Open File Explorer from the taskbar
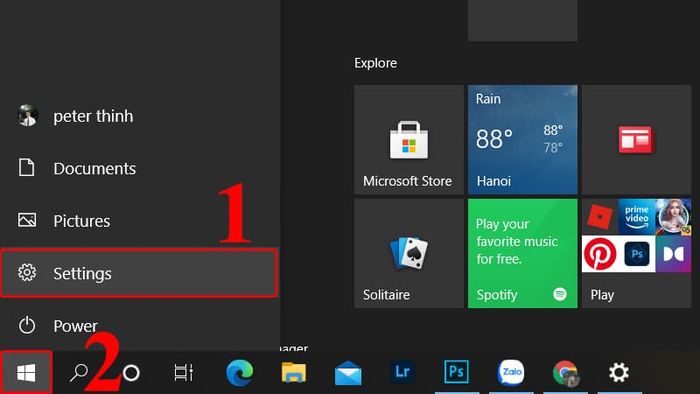 click(x=294, y=373)
